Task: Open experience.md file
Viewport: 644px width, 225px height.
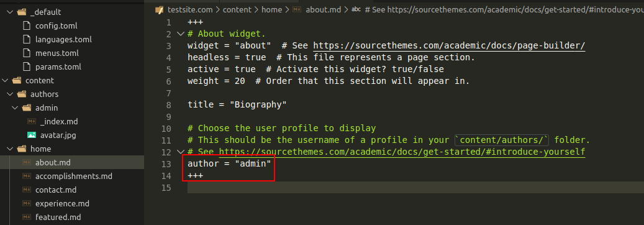Action: [63, 203]
